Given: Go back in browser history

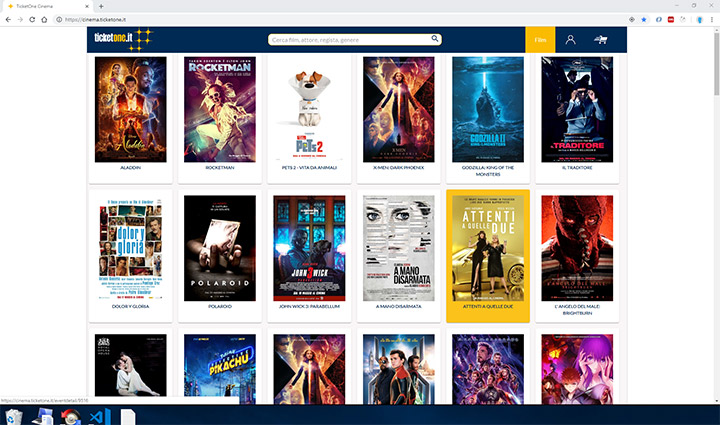Looking at the screenshot, I should point(8,19).
